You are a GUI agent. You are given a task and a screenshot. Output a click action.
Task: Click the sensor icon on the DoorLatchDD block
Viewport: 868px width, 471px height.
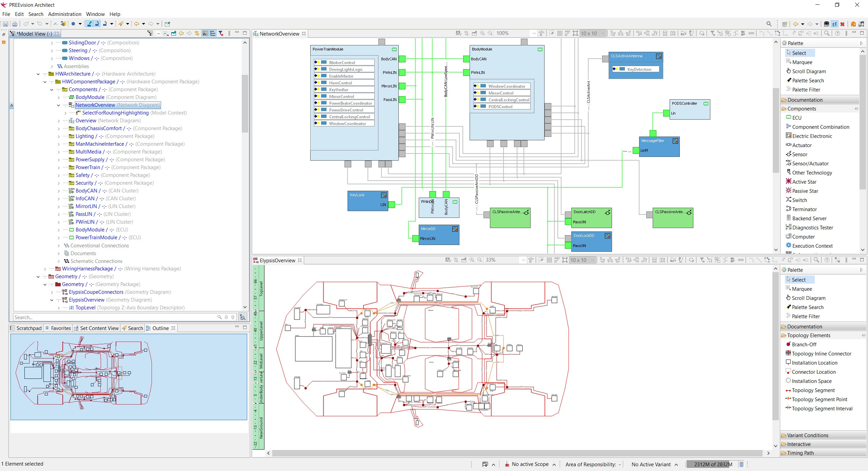608,212
